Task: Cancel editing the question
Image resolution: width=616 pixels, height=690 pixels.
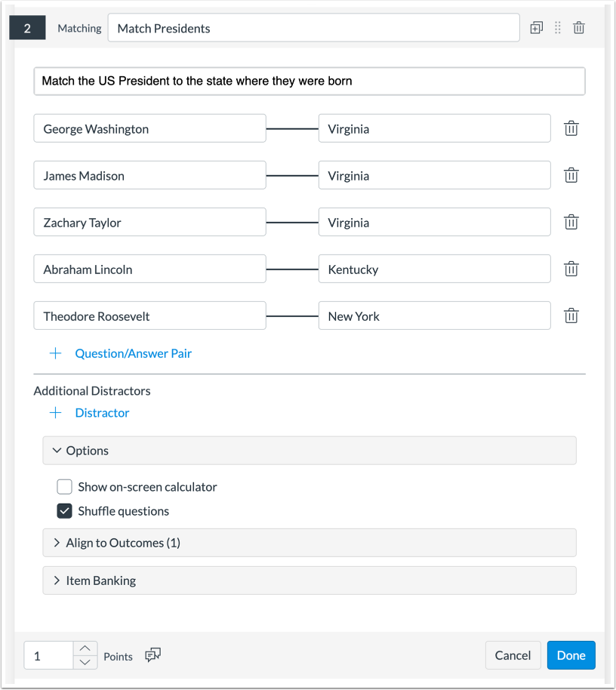Action: click(x=513, y=655)
